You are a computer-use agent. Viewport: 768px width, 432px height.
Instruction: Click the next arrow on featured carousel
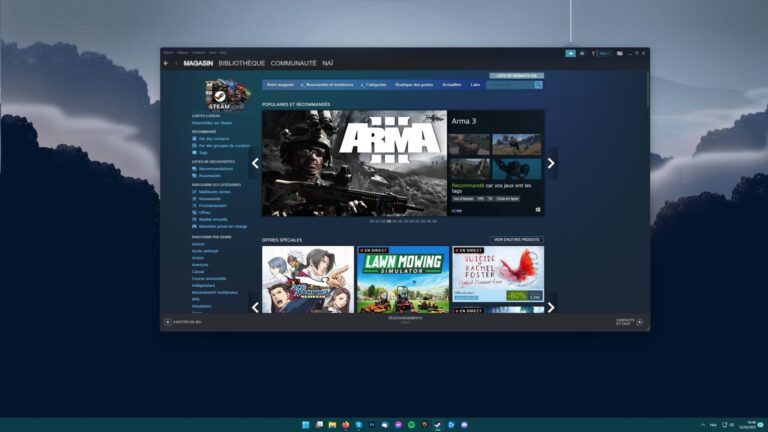(550, 163)
